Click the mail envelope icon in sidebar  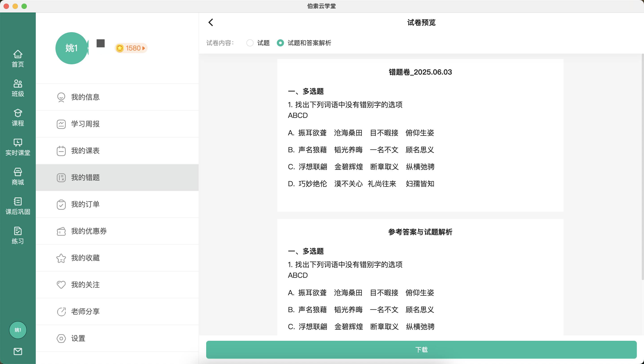point(18,351)
